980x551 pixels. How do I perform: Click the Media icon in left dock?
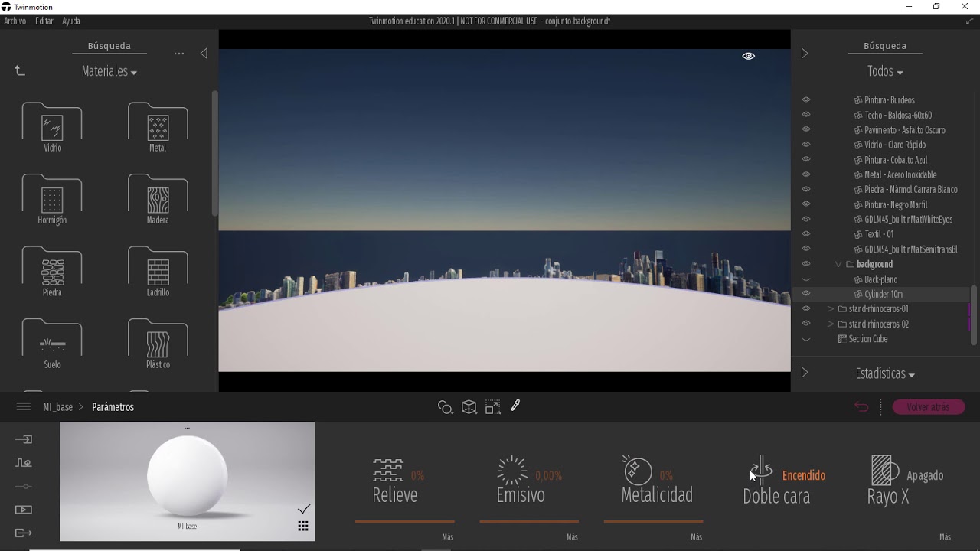(24, 510)
